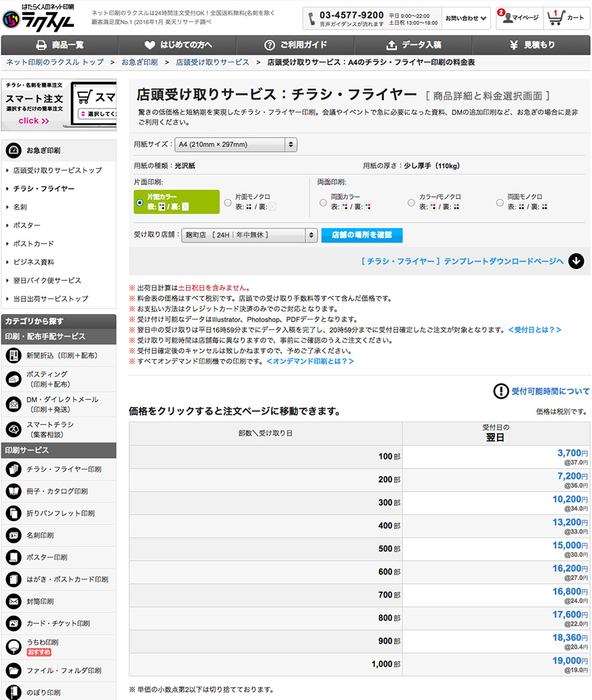Click the オンデマンド印刷とは？ link
Screen dimensions: 592x700
310,361
